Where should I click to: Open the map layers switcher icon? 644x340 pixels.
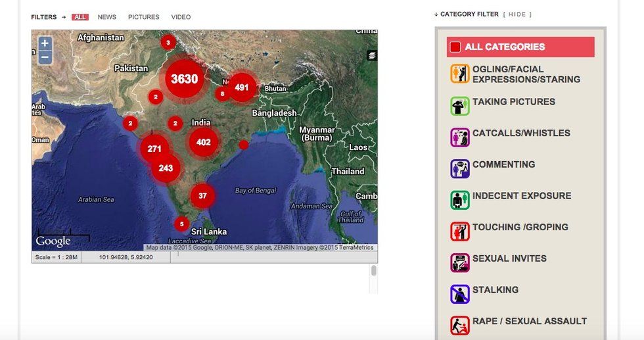click(x=372, y=56)
